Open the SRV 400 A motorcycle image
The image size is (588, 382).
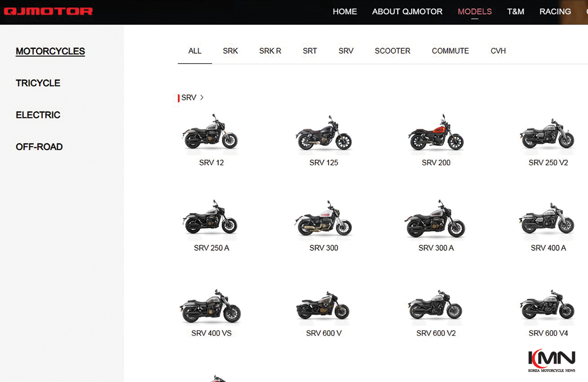547,219
